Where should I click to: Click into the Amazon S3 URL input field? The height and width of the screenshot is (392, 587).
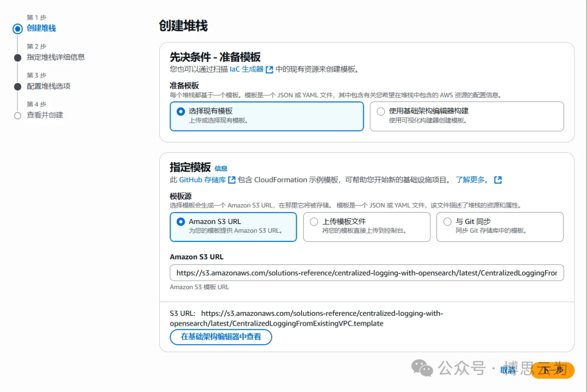coord(367,273)
